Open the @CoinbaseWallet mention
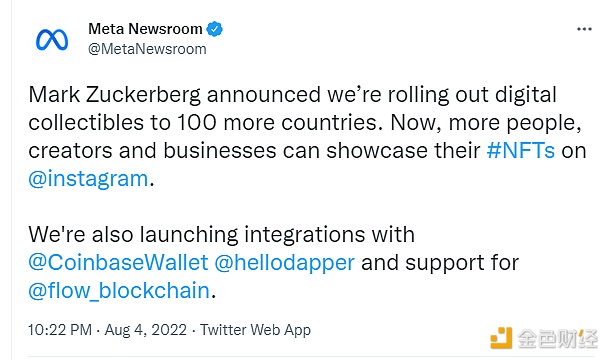Viewport: 609px width, 360px height. (x=118, y=263)
